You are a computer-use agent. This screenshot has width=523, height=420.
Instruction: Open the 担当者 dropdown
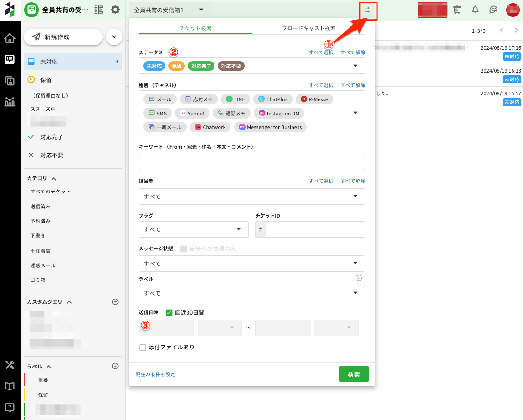251,197
